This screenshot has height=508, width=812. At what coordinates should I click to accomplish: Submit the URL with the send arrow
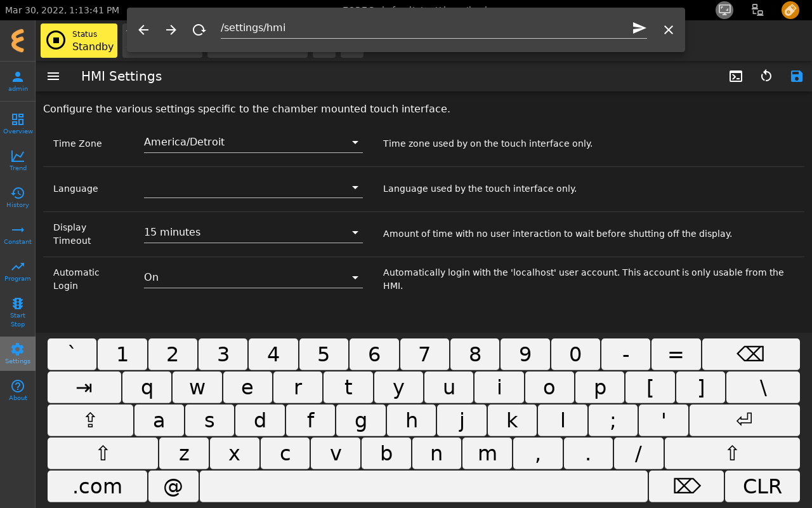point(639,28)
